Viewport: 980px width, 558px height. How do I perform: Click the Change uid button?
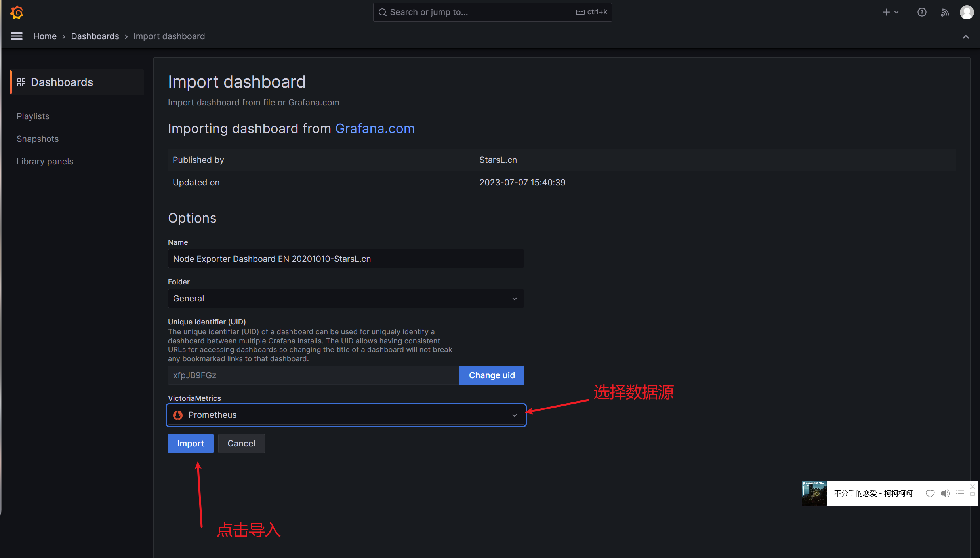[492, 375]
